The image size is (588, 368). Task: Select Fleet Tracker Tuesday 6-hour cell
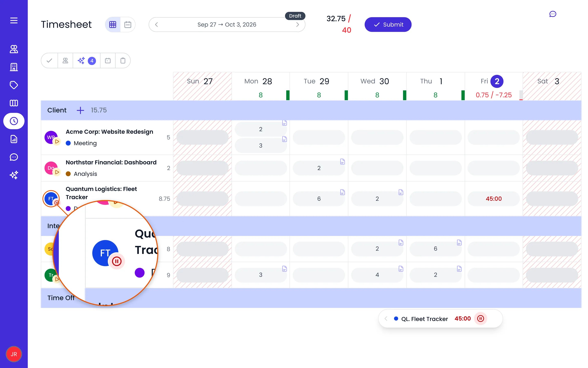click(x=319, y=199)
